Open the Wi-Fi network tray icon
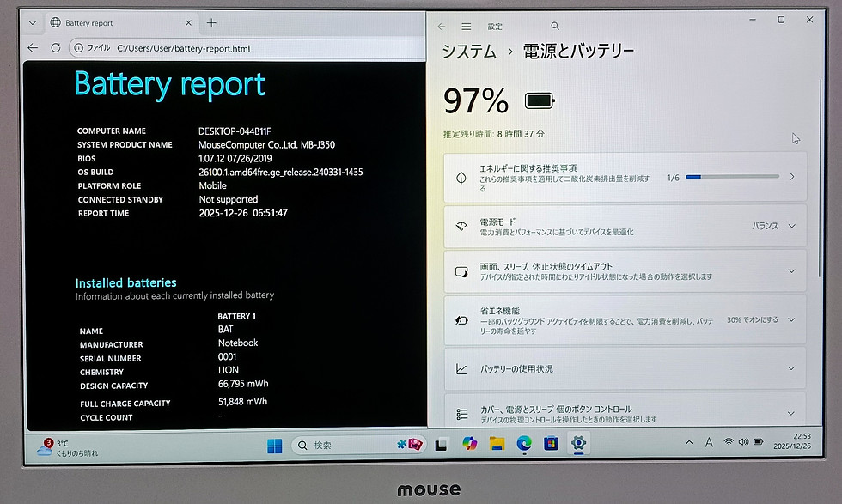Viewport: 842px width, 504px height. pyautogui.click(x=729, y=442)
